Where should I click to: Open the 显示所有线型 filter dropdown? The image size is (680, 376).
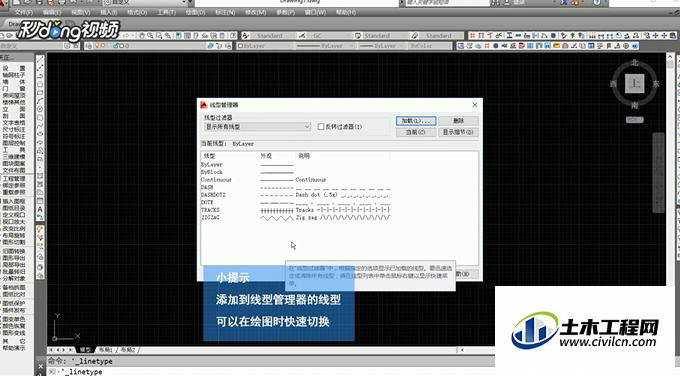coord(258,127)
